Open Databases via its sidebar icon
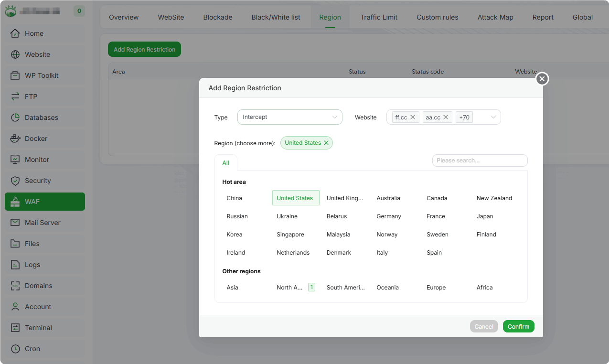Viewport: 609px width, 364px height. point(15,118)
